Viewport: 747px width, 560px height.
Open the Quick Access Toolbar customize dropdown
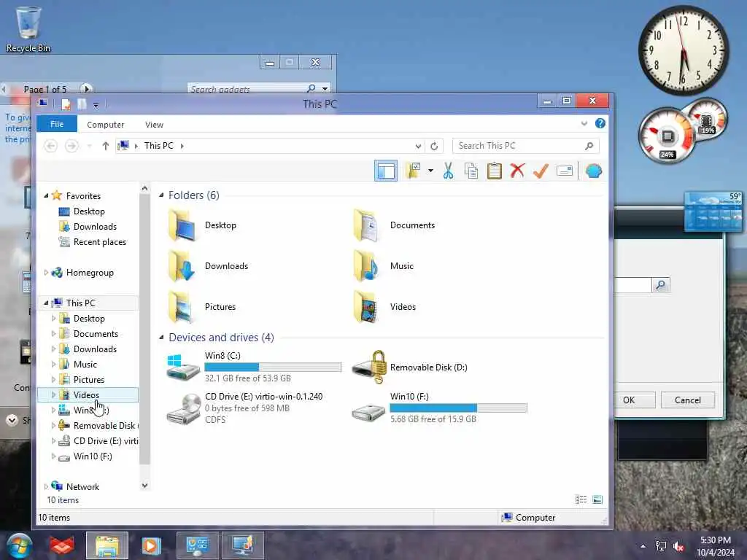pos(96,104)
